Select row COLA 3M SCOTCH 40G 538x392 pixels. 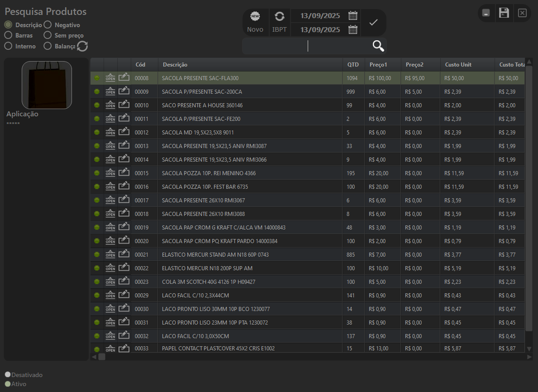point(208,282)
